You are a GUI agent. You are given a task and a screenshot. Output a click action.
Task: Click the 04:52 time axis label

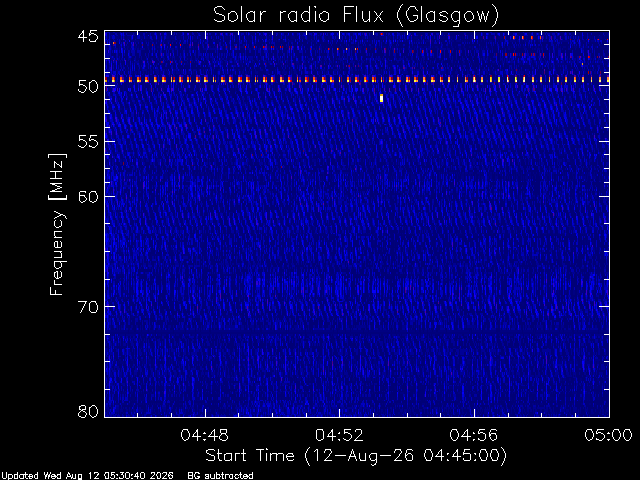[339, 435]
